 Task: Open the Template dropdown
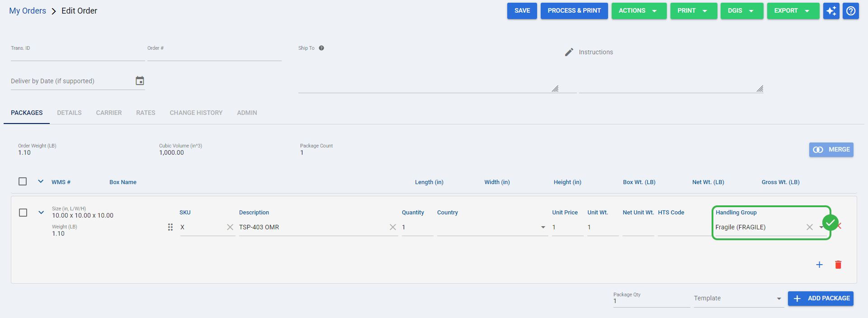pyautogui.click(x=739, y=299)
